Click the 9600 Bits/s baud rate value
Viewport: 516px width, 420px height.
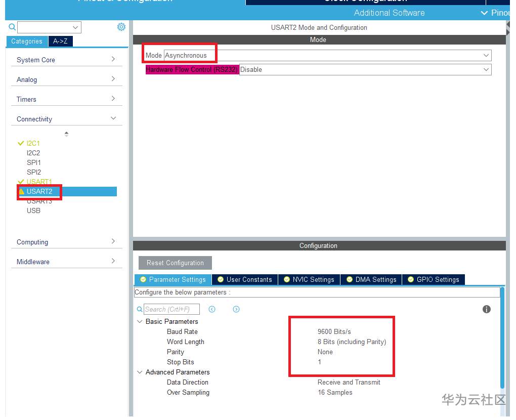[334, 331]
